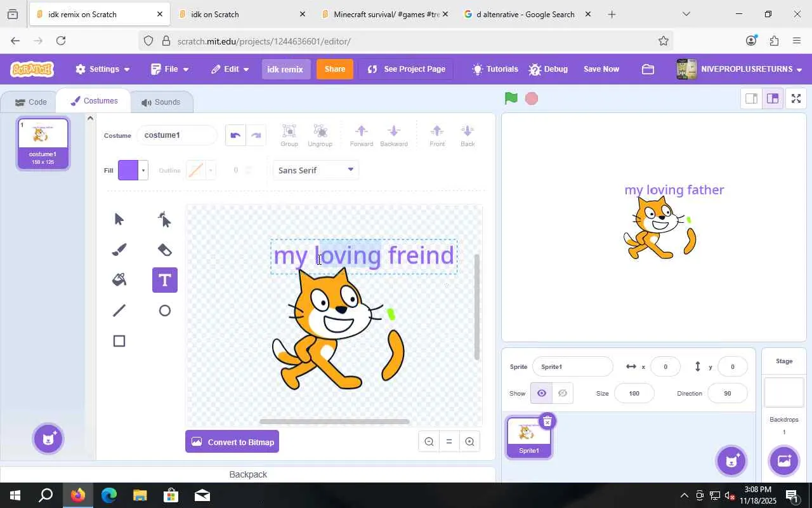This screenshot has width=812, height=508.
Task: Move selection Backward one layer
Action: (x=394, y=135)
